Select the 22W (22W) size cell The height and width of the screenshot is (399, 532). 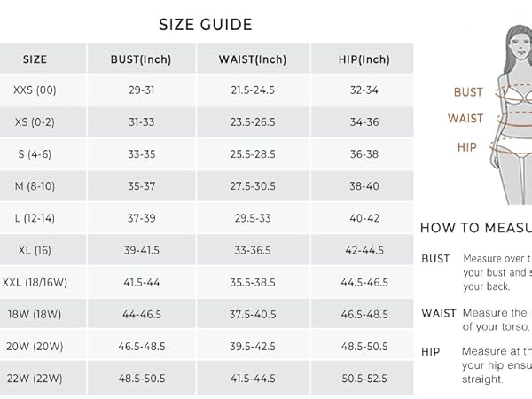(x=35, y=378)
